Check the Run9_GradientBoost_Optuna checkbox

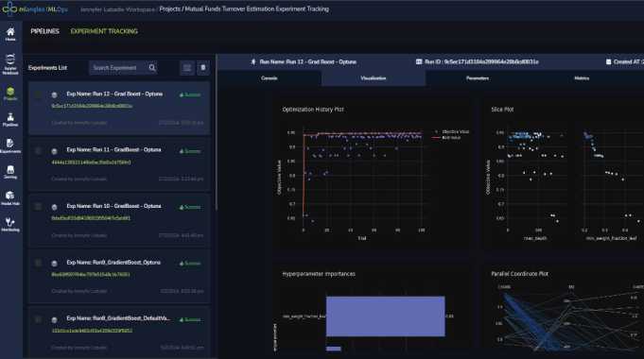point(38,263)
